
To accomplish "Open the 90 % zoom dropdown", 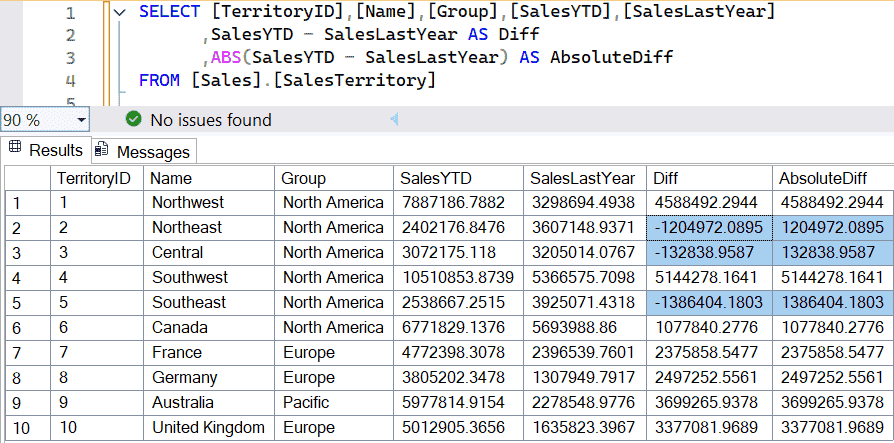I will (82, 120).
